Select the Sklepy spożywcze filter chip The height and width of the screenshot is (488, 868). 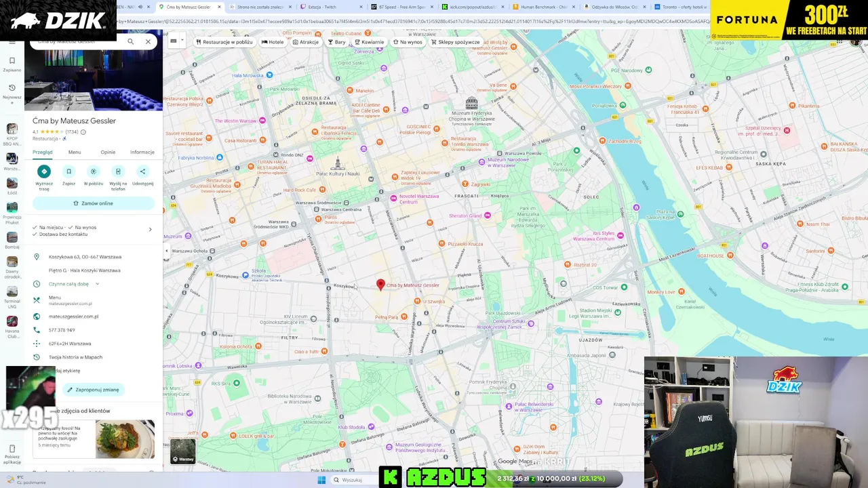(x=456, y=42)
